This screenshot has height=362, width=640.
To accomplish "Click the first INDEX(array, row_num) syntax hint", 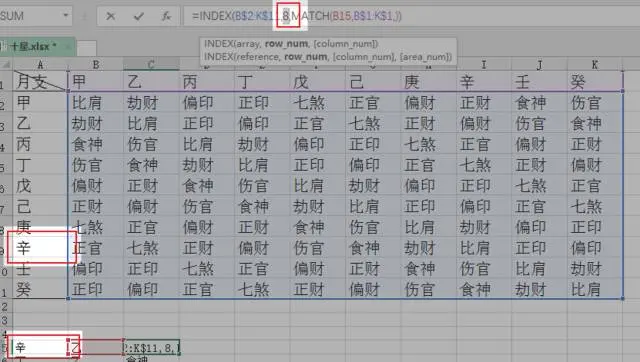I will point(291,44).
